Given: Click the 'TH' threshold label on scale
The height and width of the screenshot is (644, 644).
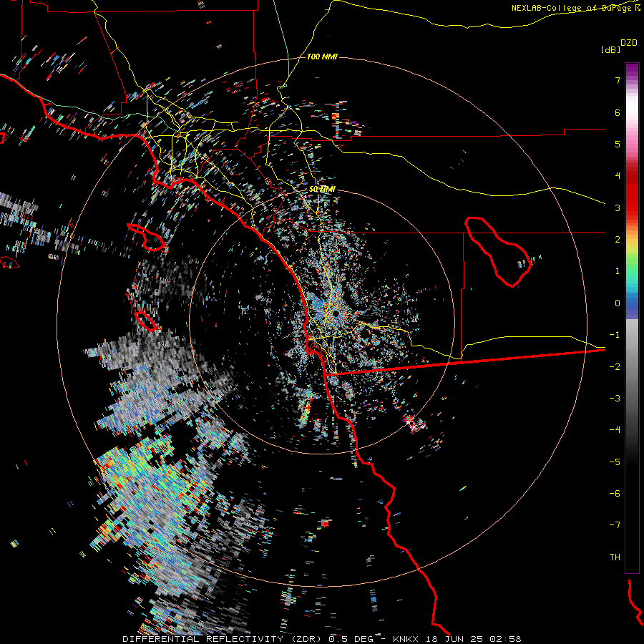Looking at the screenshot, I should [x=615, y=557].
